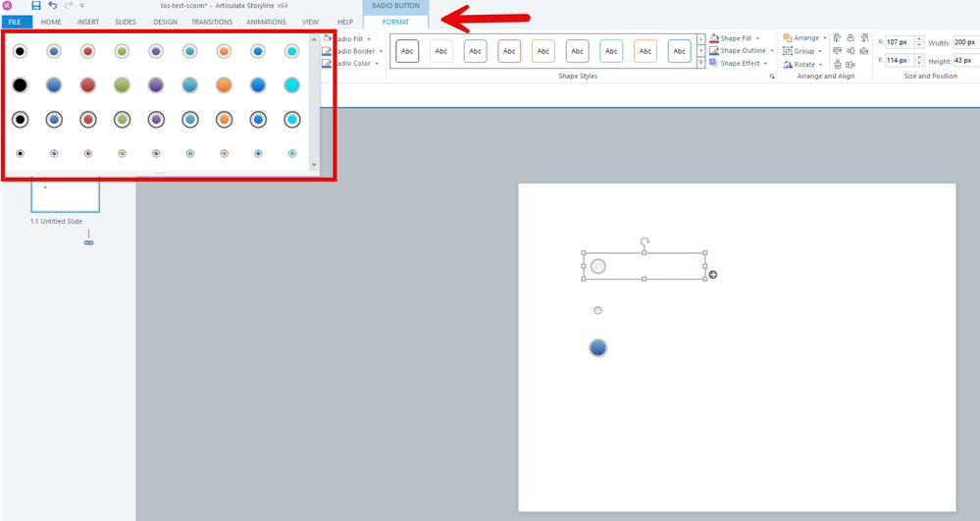Expand the Shape Effect dropdown
This screenshot has height=521, width=980.
[x=739, y=63]
